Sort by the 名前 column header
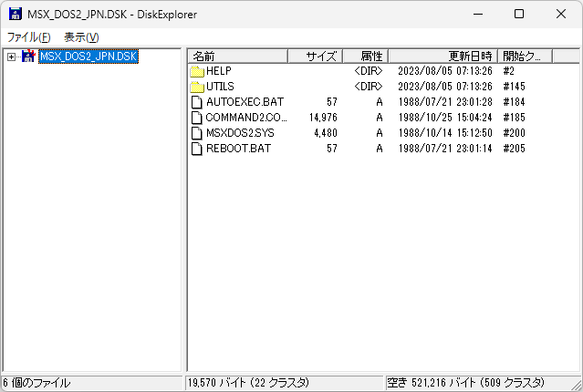This screenshot has width=583, height=392. 237,57
